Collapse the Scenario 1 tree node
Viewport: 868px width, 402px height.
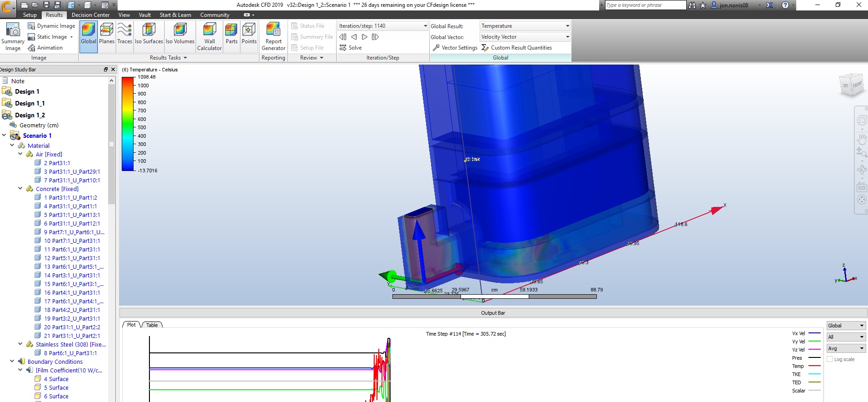pos(5,135)
